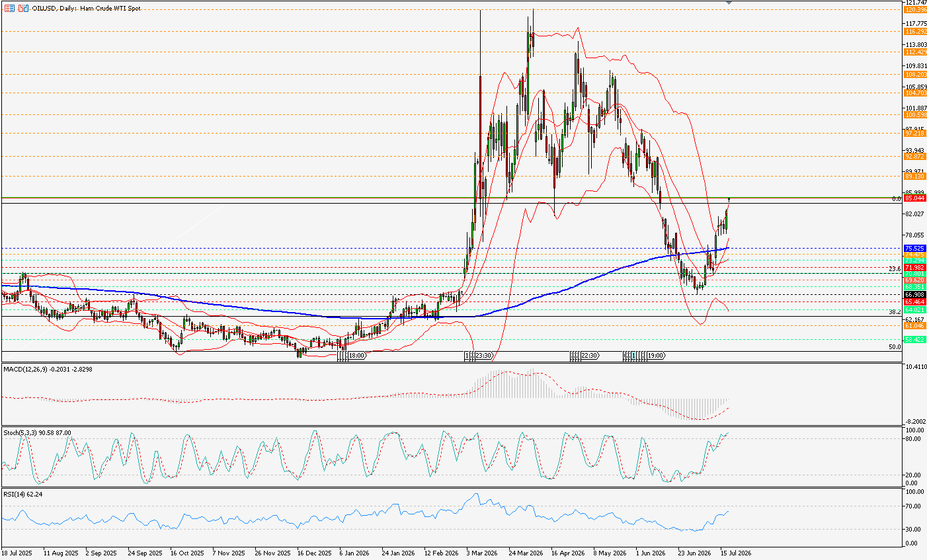Click the black 66.908 price label
Screen dimensions: 927x560
915,294
